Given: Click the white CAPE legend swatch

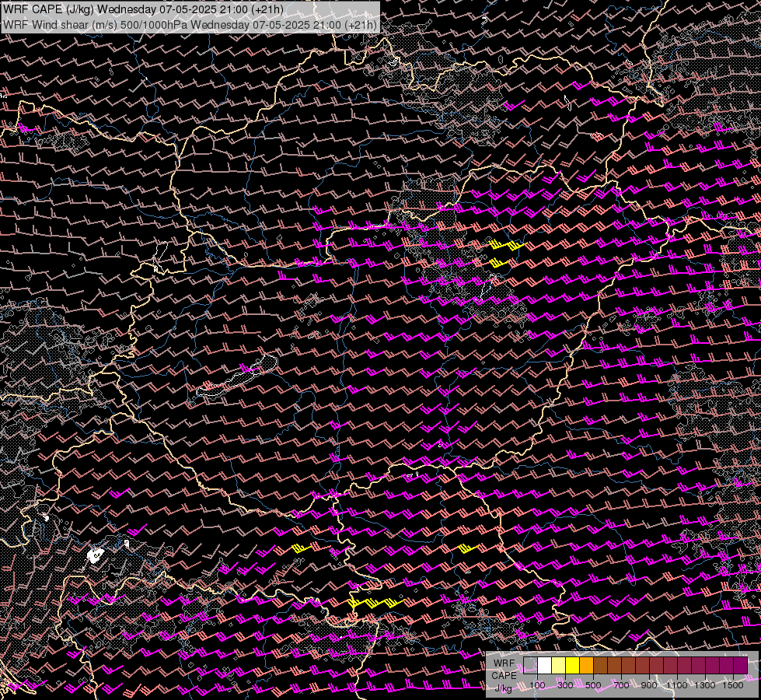Looking at the screenshot, I should coord(545,666).
